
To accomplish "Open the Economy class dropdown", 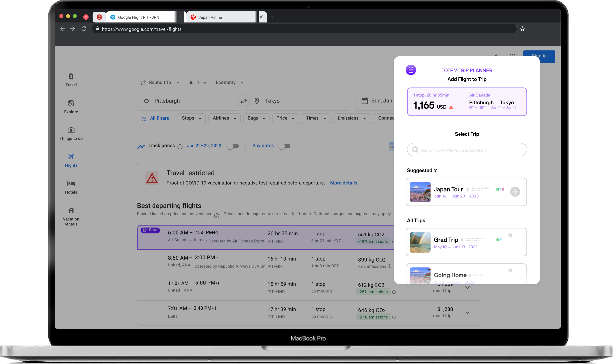I will [229, 83].
